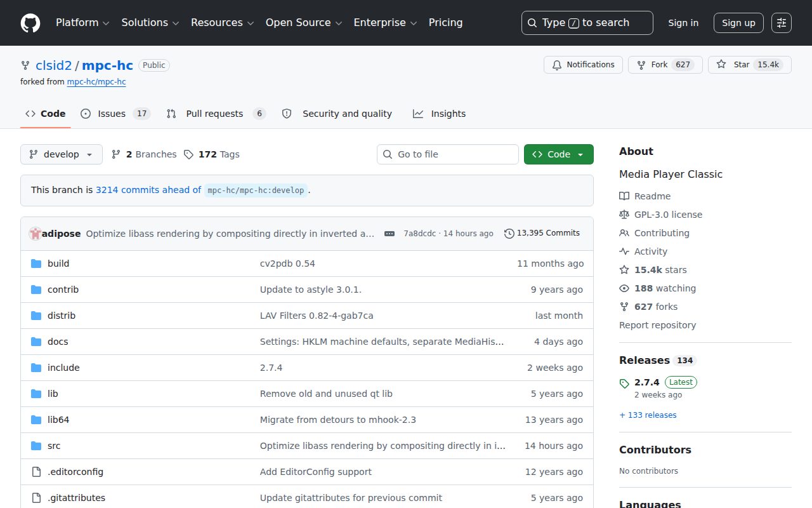Click the Readme book icon
The width and height of the screenshot is (812, 508).
(x=624, y=196)
